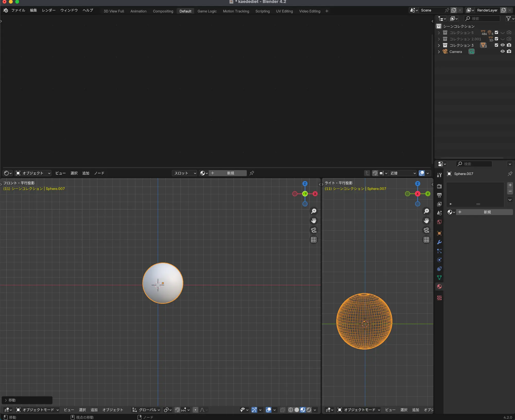Toggle camera view in front viewport
Screen dimensions: 515x420
pos(314,230)
